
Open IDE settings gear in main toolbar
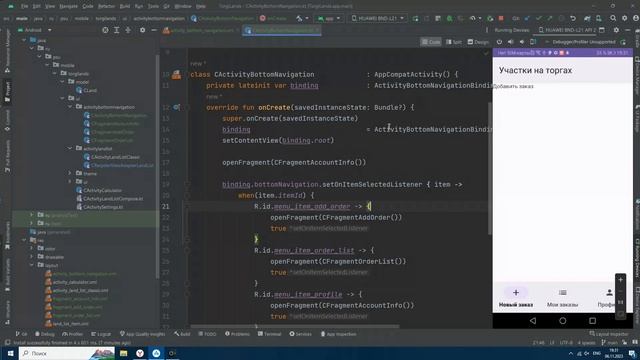tap(624, 18)
